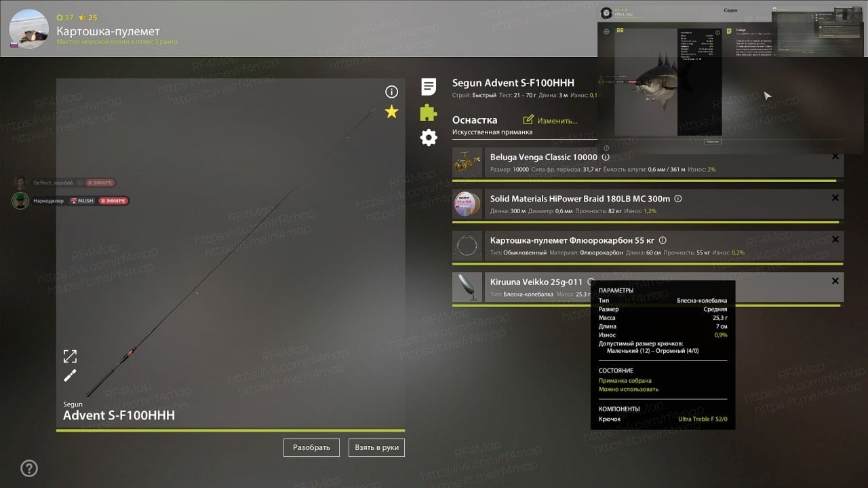Open help question mark icon

[x=29, y=468]
